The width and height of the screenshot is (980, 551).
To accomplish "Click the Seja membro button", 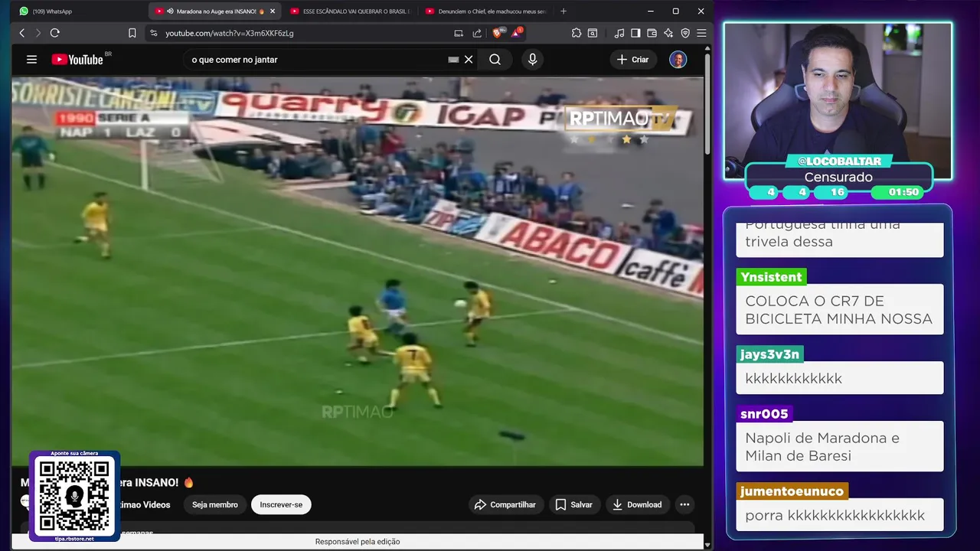I will [214, 504].
